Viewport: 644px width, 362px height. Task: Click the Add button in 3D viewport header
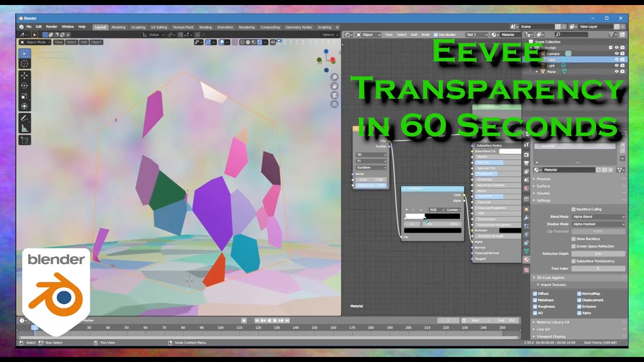coord(84,42)
